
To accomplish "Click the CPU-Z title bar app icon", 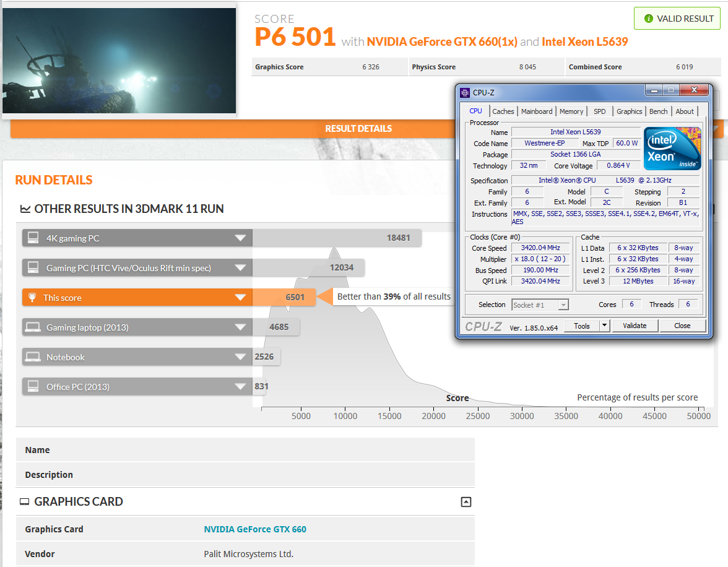I will click(x=465, y=93).
